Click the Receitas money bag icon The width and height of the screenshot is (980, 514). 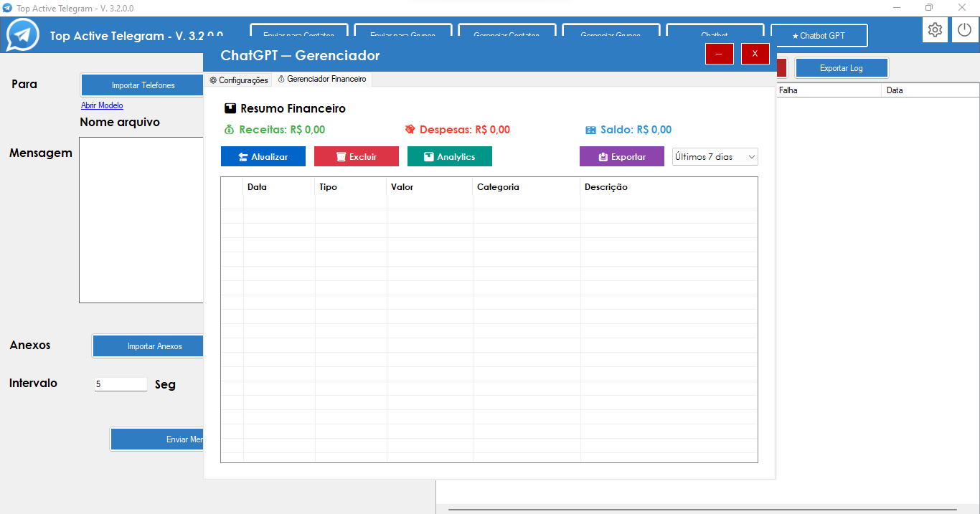click(229, 130)
